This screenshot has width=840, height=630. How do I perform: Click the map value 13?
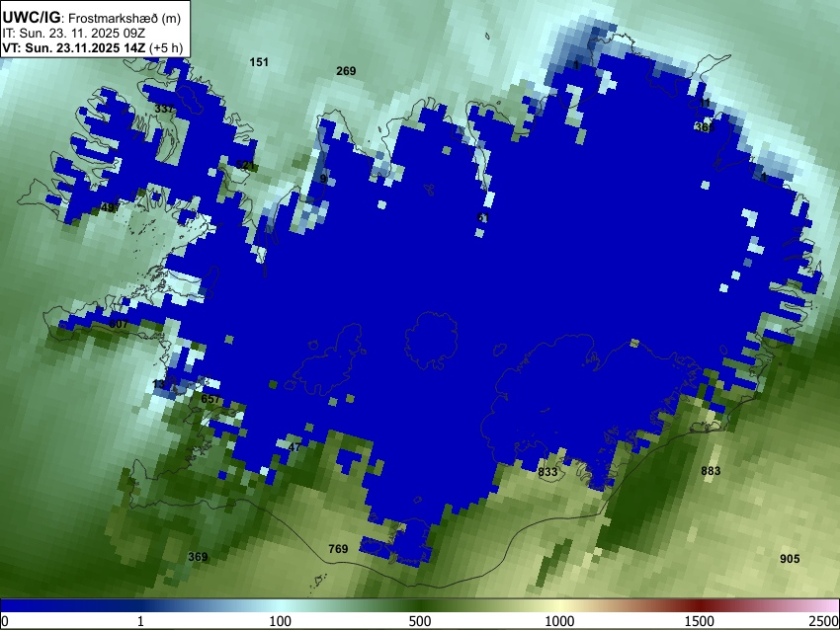coord(159,384)
